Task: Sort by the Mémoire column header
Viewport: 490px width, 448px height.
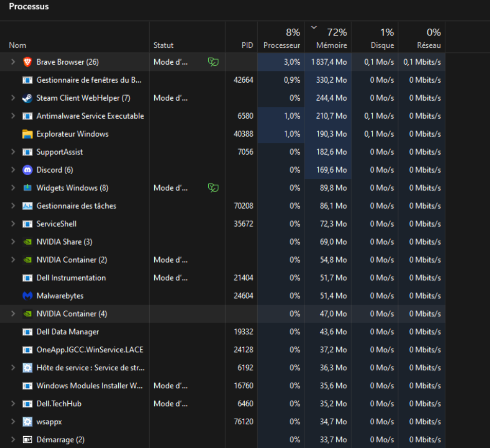Action: coord(332,46)
